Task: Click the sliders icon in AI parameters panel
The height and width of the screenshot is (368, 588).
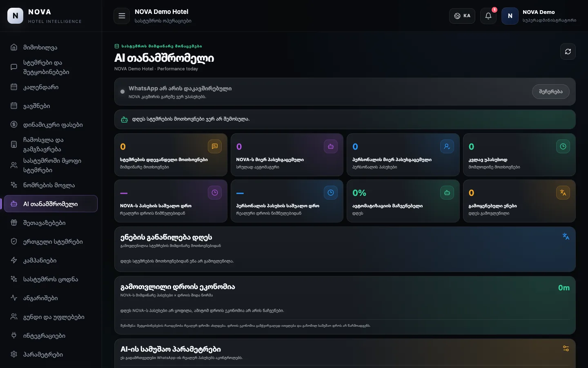Action: pos(566,348)
